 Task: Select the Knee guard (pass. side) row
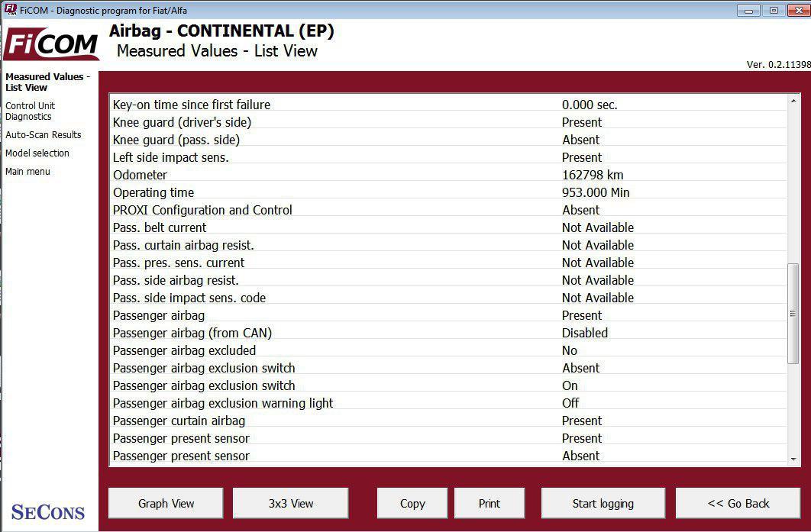449,140
